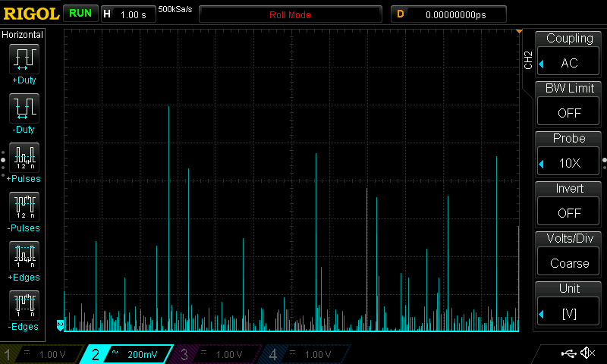Click the Horizontal menu heading

[23, 35]
